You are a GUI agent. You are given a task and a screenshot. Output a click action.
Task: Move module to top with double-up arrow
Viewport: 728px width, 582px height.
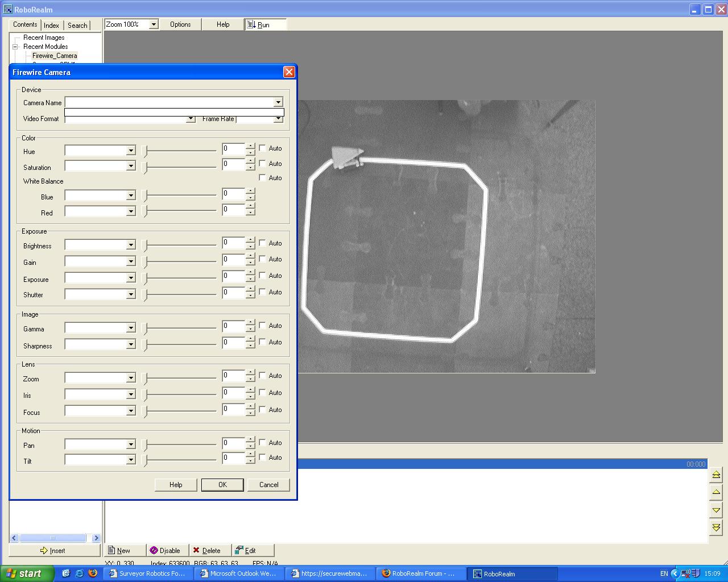click(x=716, y=475)
